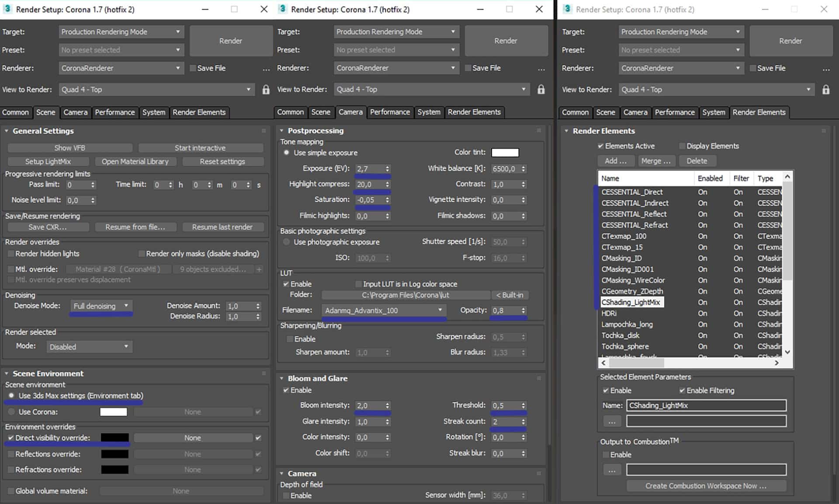Screen dimensions: 839x504
Task: Toggle LUT Enable checkbox
Action: coord(286,284)
